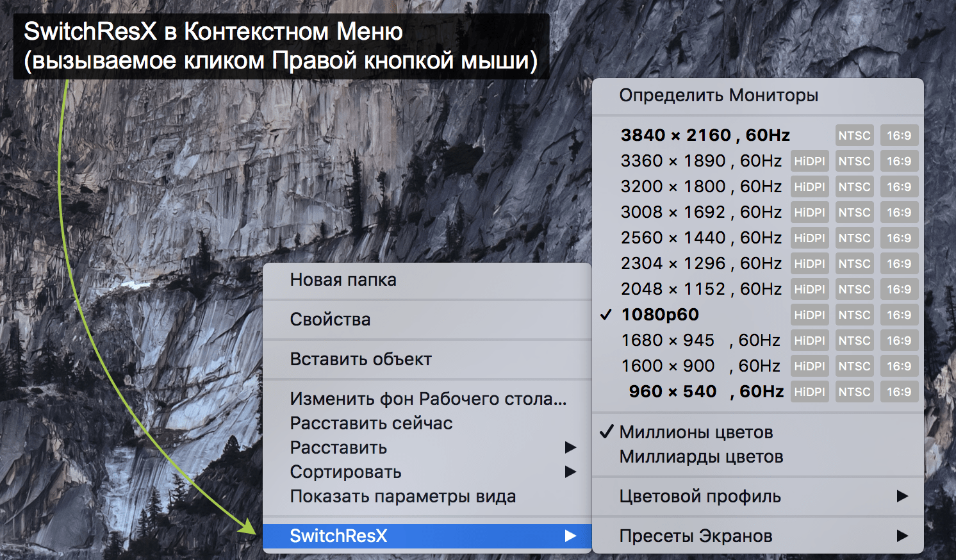Click NTSC badge on 2304 × 1296 row
Screen dimensions: 956x560
[x=855, y=263]
